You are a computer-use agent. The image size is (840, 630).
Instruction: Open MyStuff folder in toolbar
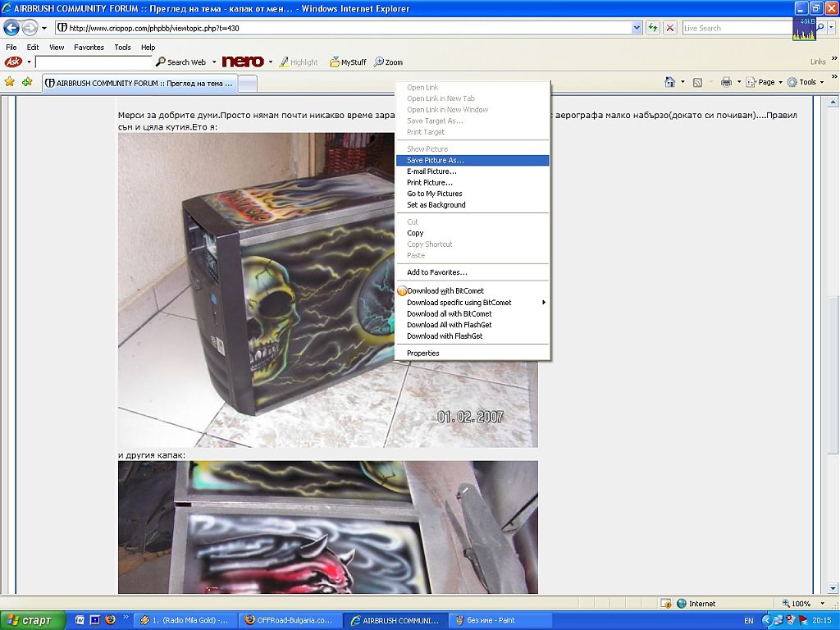pos(348,62)
